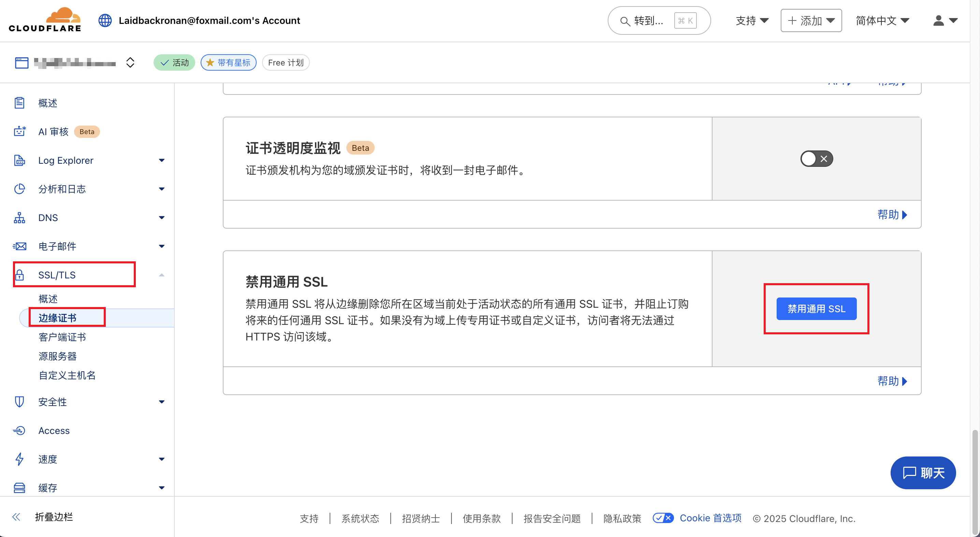Viewport: 980px width, 537px height.
Task: Click the 安全性 shield icon
Action: [x=19, y=402]
